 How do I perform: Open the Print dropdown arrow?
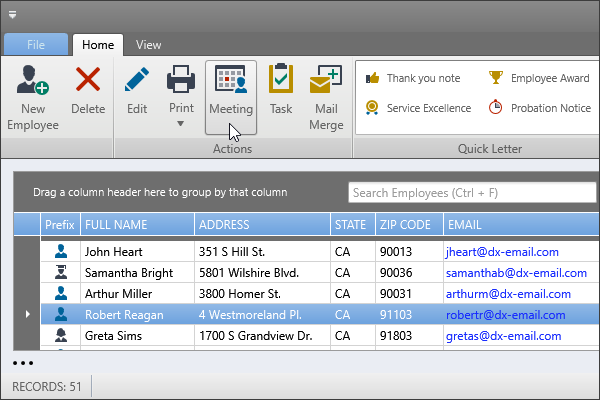(x=181, y=124)
